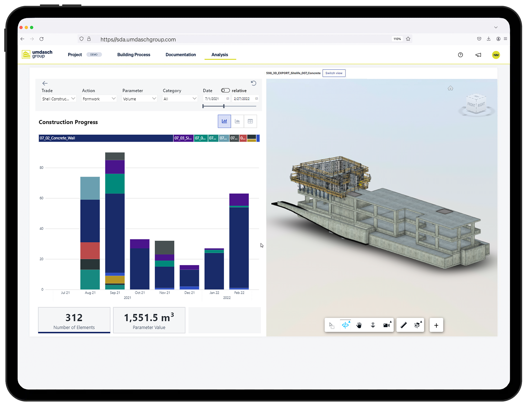532x406 pixels.
Task: Activate the orbit rotation tool in 3D viewer
Action: click(346, 325)
